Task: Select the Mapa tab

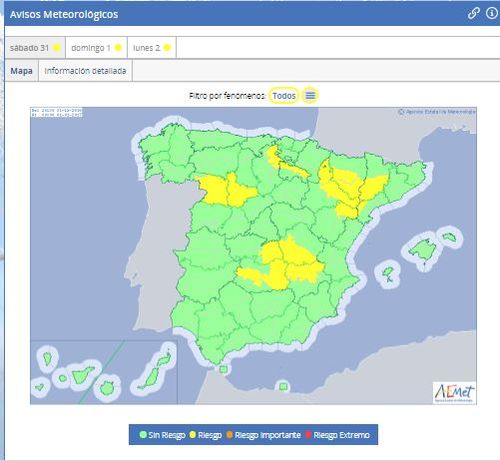Action: click(x=21, y=71)
